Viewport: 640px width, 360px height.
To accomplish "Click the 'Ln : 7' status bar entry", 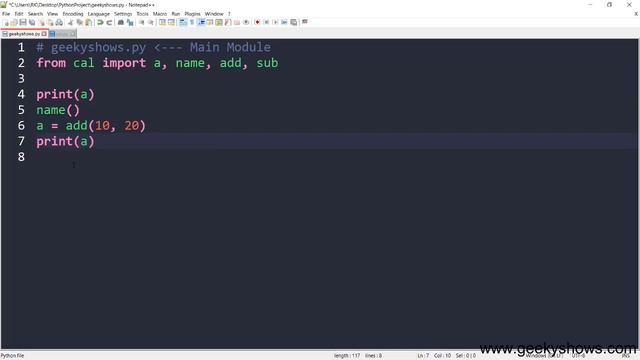I will 423,356.
